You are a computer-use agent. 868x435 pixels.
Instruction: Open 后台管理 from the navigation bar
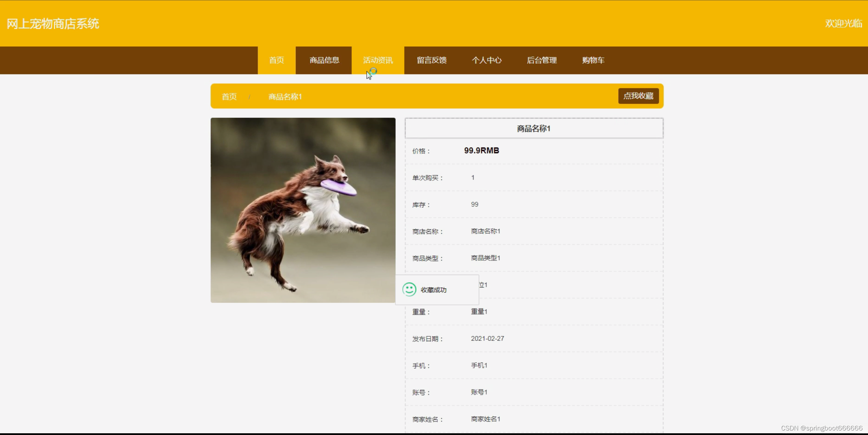click(x=541, y=60)
